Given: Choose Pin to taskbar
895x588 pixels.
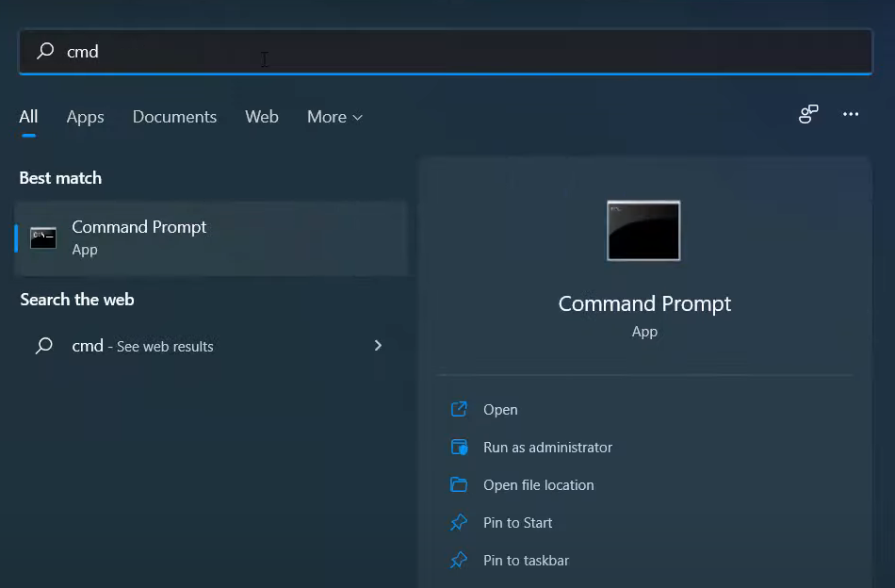Looking at the screenshot, I should [x=526, y=560].
